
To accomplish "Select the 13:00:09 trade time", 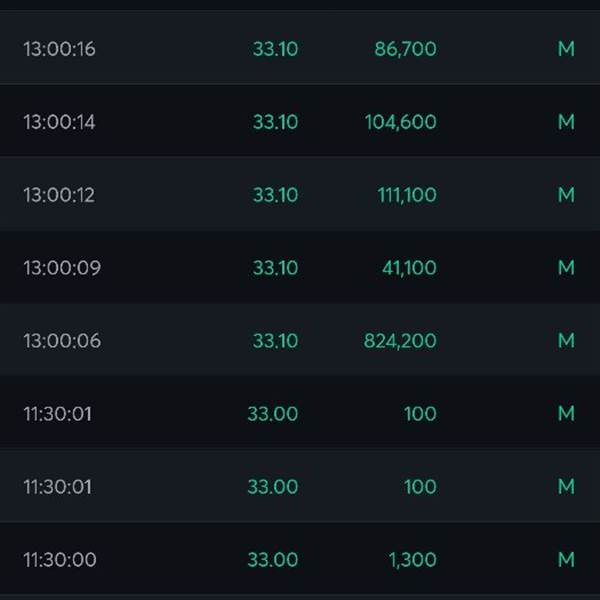I will click(62, 267).
